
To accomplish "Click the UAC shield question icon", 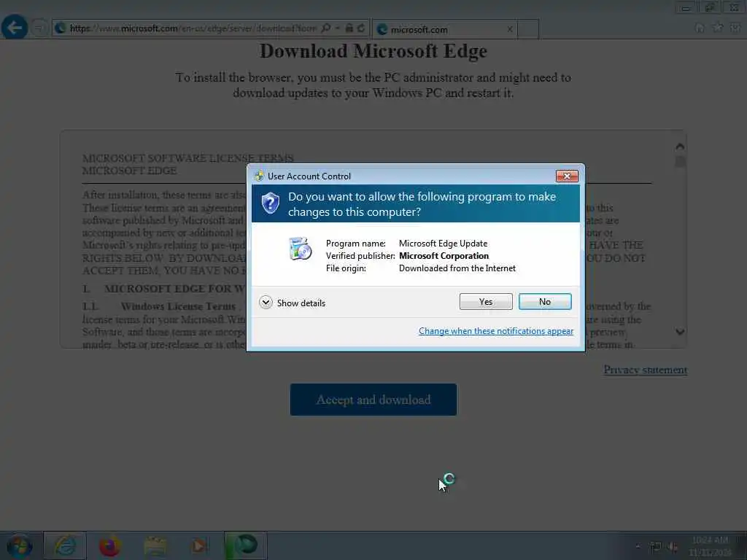I will 270,203.
